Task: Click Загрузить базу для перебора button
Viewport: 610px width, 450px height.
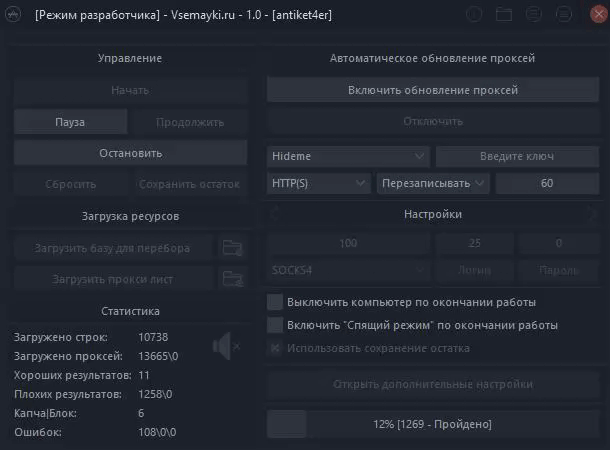Action: point(114,248)
